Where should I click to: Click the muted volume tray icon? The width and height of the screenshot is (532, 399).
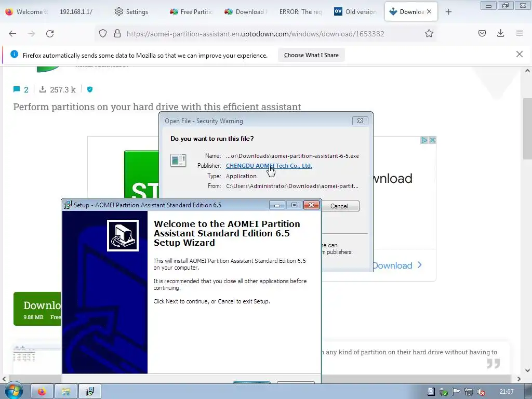[x=481, y=392]
